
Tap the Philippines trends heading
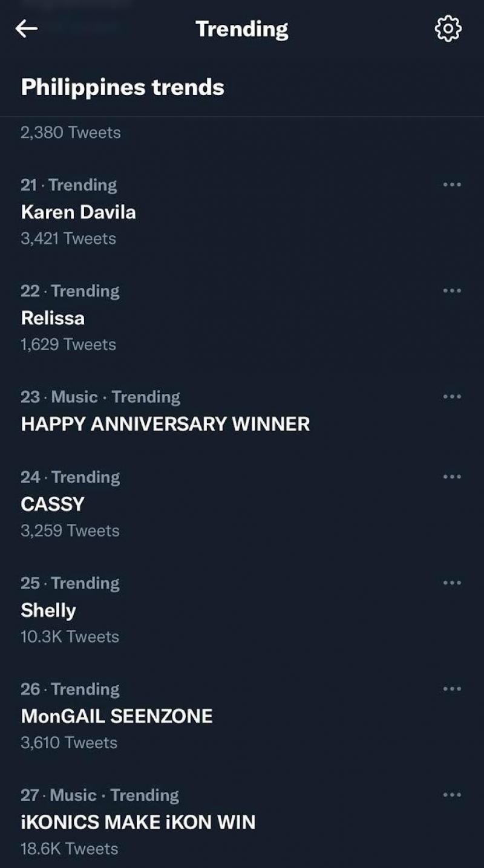pyautogui.click(x=122, y=87)
